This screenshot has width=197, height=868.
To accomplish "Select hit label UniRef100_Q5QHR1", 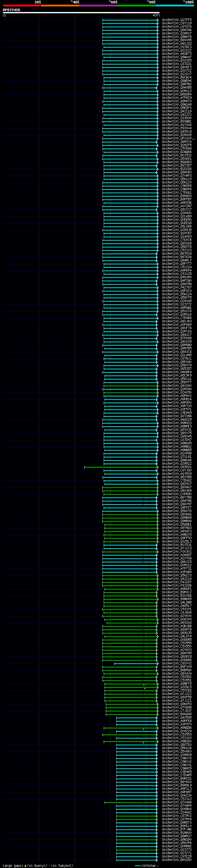I will pyautogui.click(x=176, y=524).
